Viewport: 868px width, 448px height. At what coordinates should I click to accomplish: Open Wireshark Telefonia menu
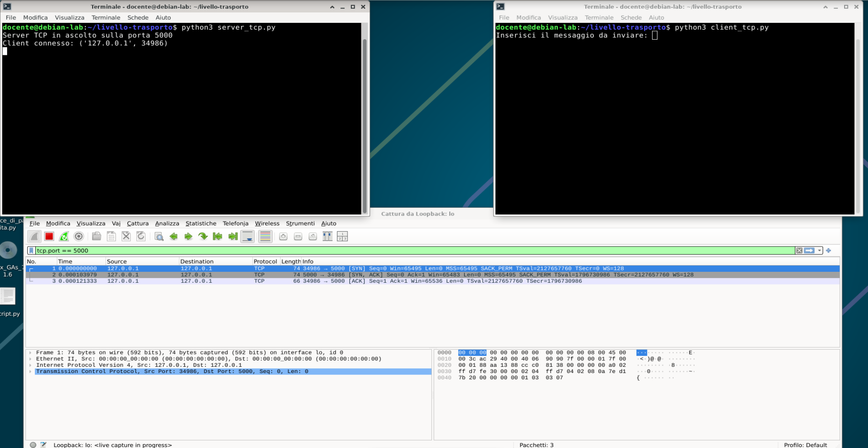(235, 224)
